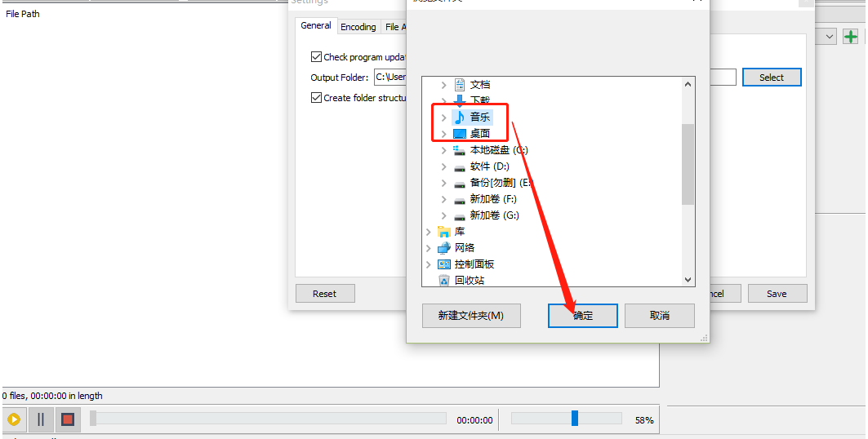Select the 音乐 music folder icon

pos(459,118)
